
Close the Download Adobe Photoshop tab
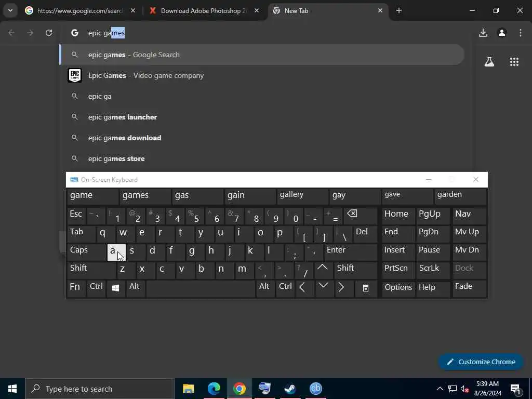coord(257,10)
